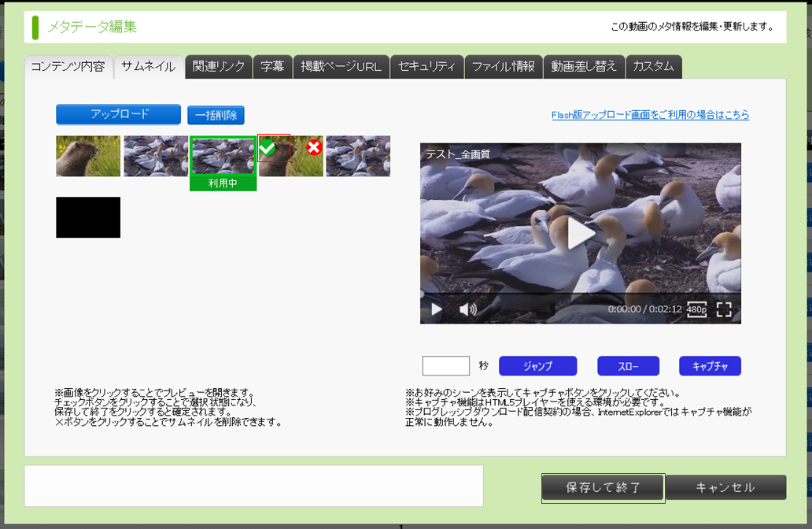812x529 pixels.
Task: Enter fullscreen mode in the video player
Action: (x=724, y=309)
